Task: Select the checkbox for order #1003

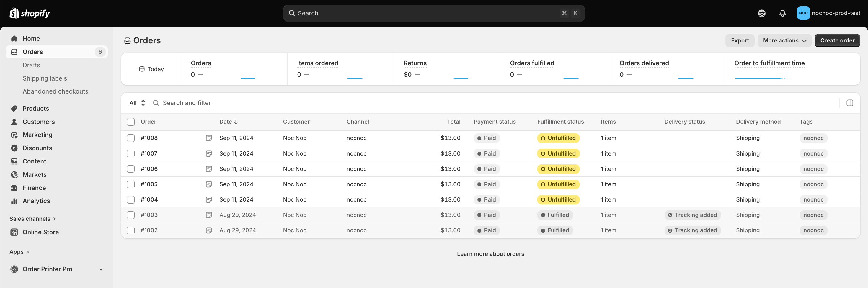Action: click(x=131, y=215)
